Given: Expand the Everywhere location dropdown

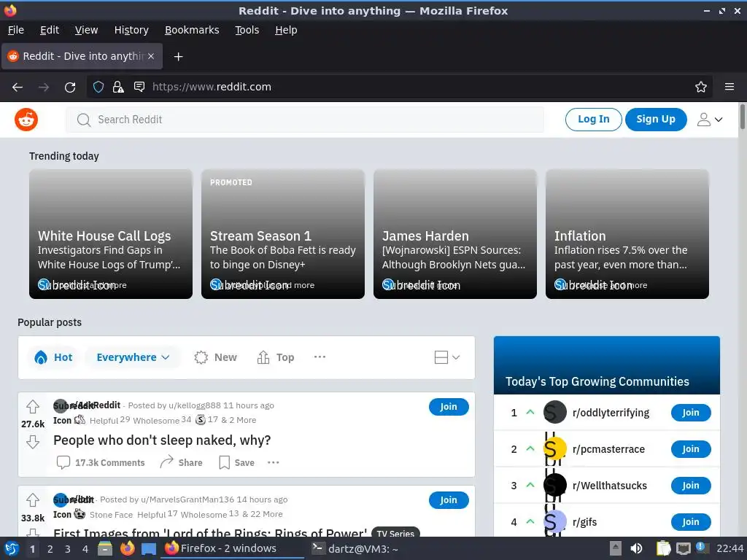Looking at the screenshot, I should (133, 357).
